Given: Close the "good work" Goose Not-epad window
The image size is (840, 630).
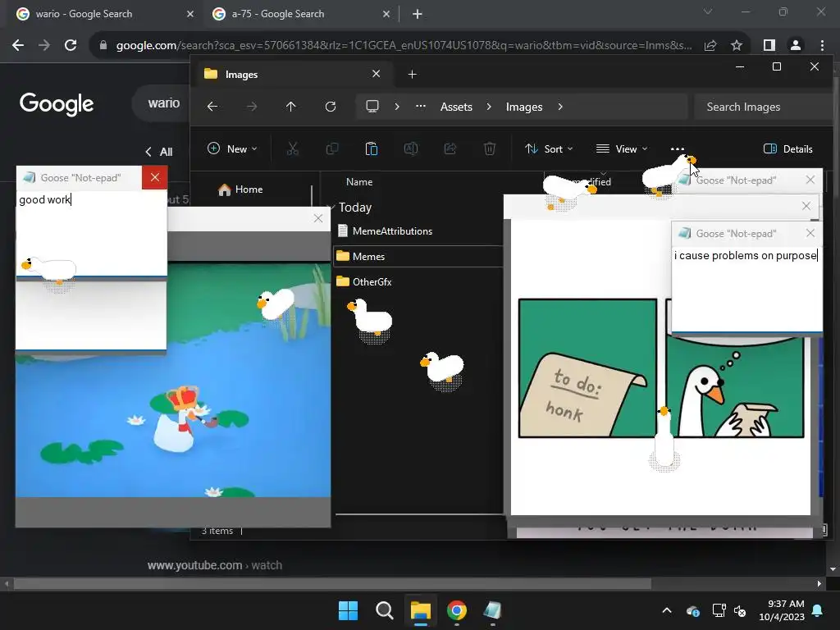Looking at the screenshot, I should click(x=155, y=177).
